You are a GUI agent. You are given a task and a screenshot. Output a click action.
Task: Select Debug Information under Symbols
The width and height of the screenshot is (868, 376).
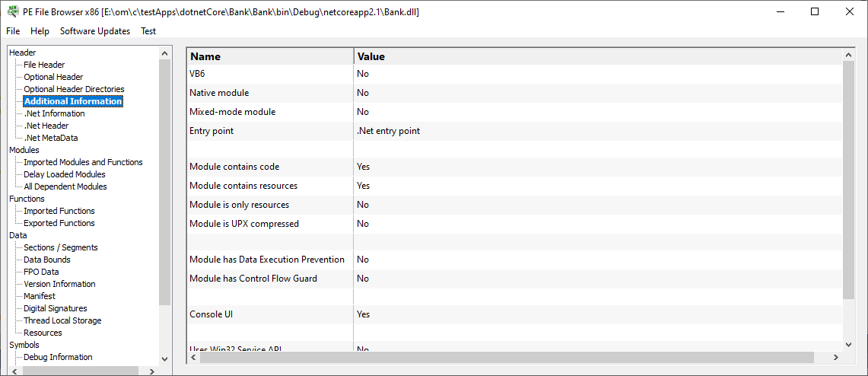58,357
